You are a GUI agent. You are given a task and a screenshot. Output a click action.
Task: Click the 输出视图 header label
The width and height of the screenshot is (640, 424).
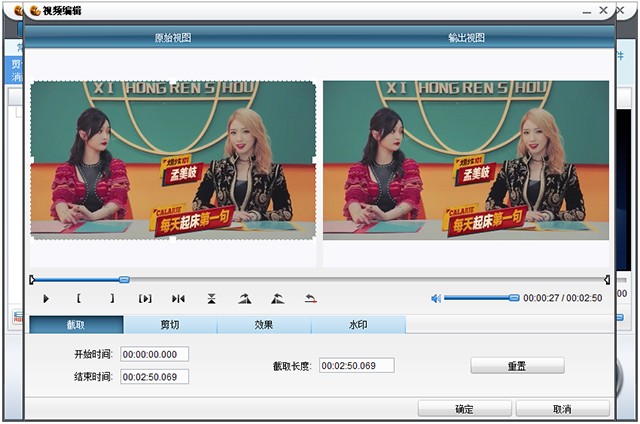coord(467,38)
